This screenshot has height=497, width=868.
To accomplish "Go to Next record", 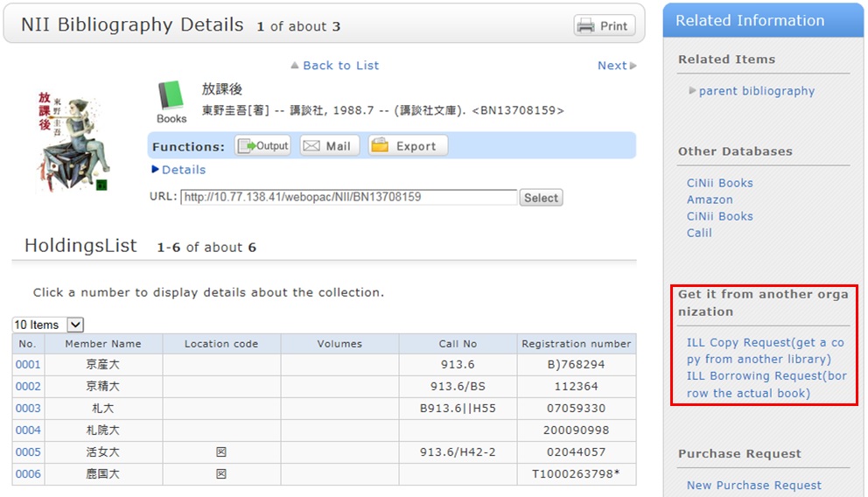I will (x=616, y=66).
